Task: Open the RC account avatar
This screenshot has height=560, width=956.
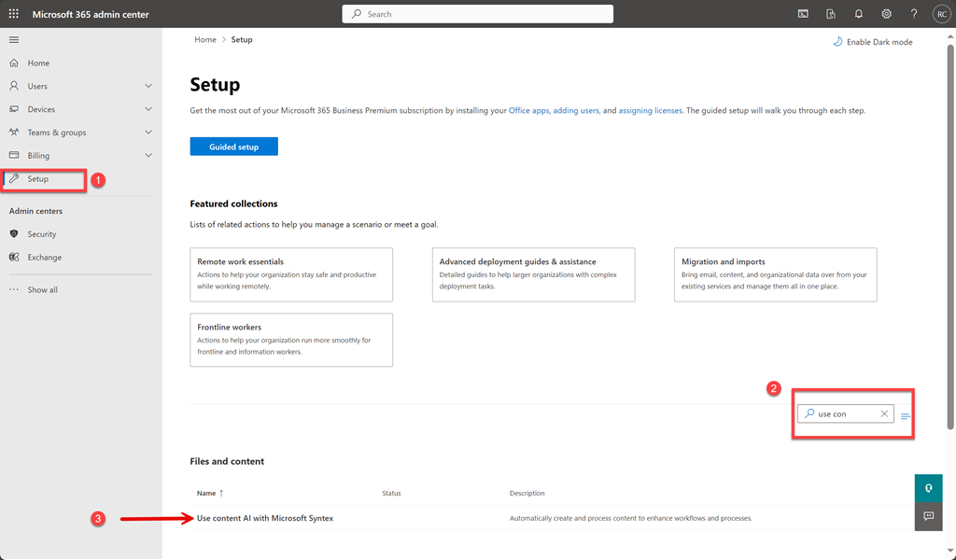Action: pyautogui.click(x=941, y=14)
